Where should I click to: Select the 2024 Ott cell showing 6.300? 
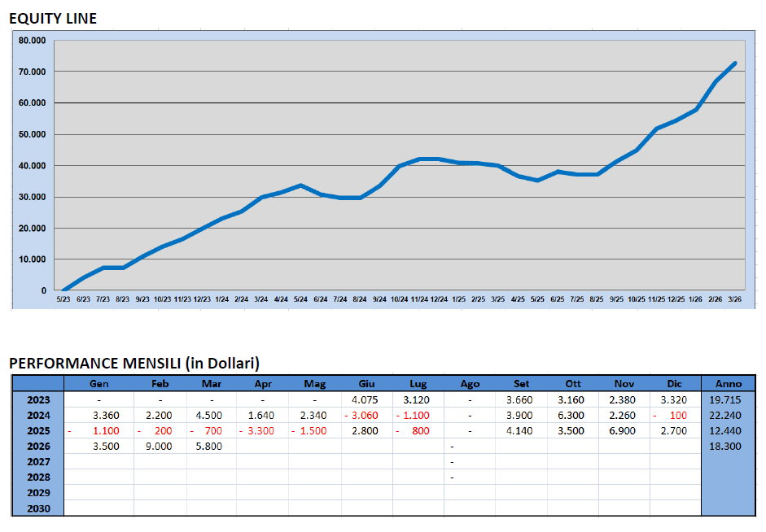574,415
